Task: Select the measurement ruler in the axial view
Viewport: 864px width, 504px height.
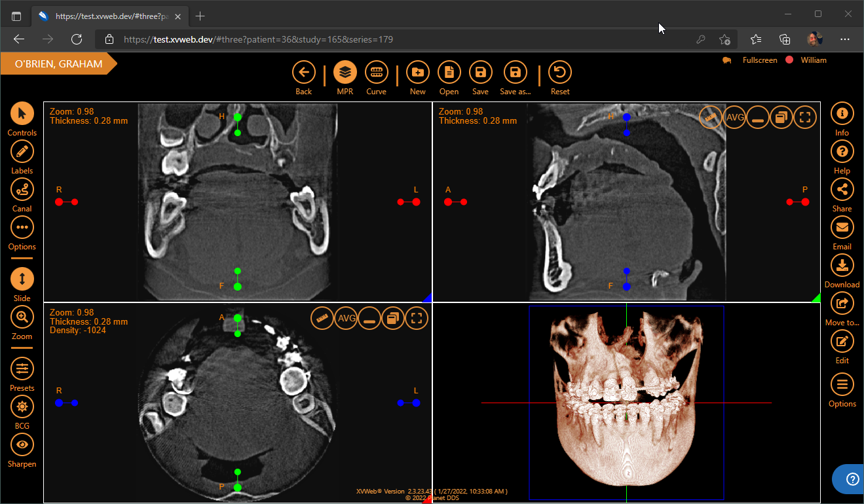Action: point(322,317)
